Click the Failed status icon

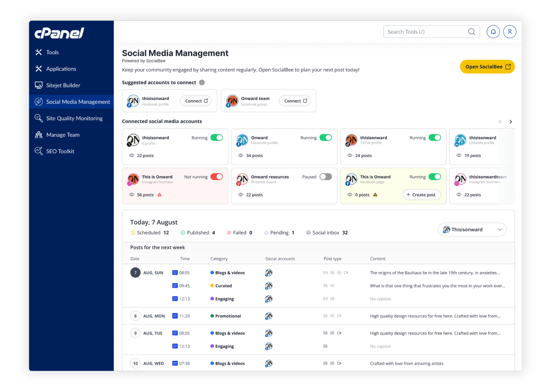coord(229,233)
